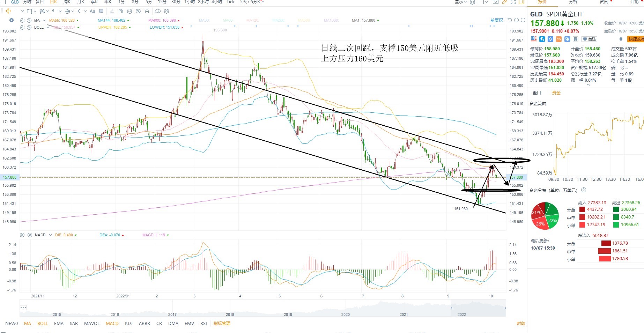Click the help question mark beside 资金分布

584,190
